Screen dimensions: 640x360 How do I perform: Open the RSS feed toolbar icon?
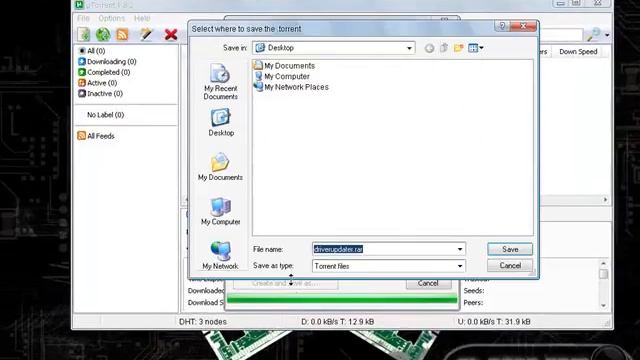pos(122,34)
